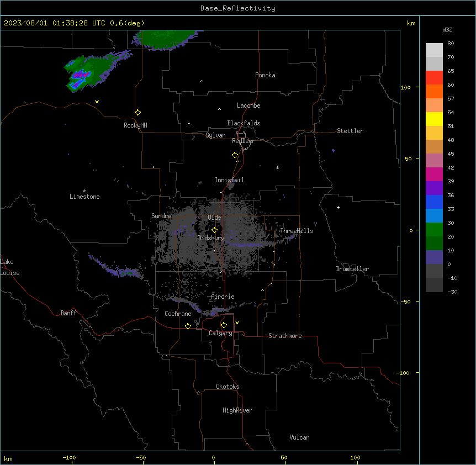Click the Okotoks label
476x465 pixels.
click(228, 387)
